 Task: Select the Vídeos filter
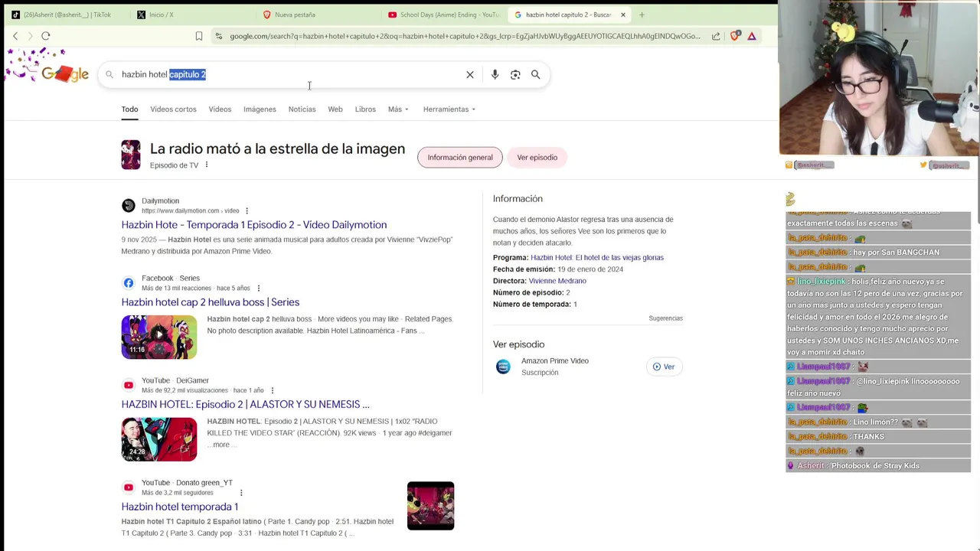[x=220, y=109]
